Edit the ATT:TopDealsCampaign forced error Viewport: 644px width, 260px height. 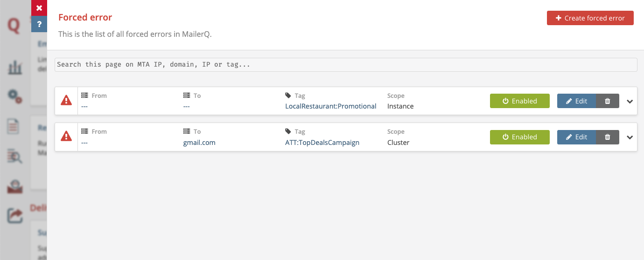pos(576,137)
